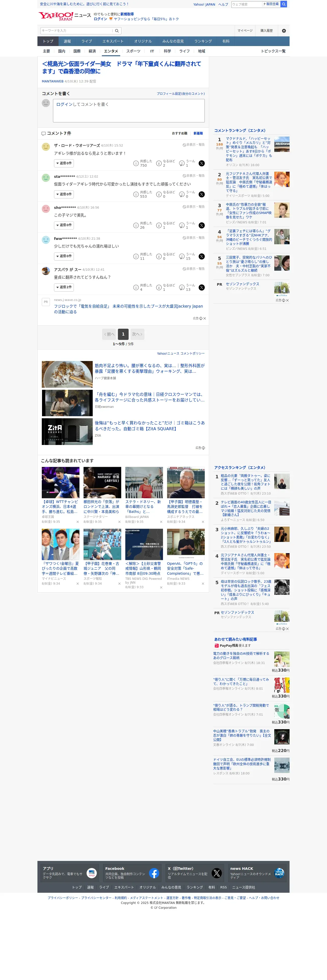327x980 pixels.
Task: Switch to the エキスパート tab in the blue navigation bar
Action: (x=113, y=41)
